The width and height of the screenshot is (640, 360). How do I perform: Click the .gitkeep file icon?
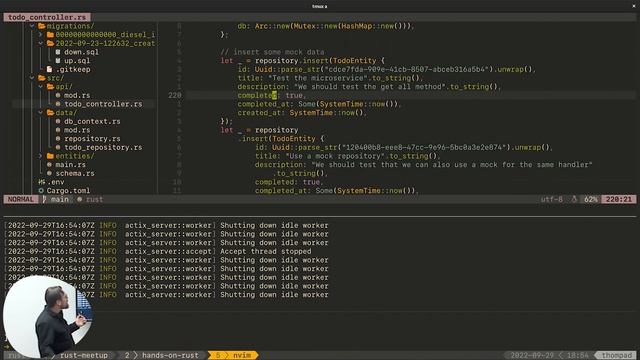pos(49,69)
